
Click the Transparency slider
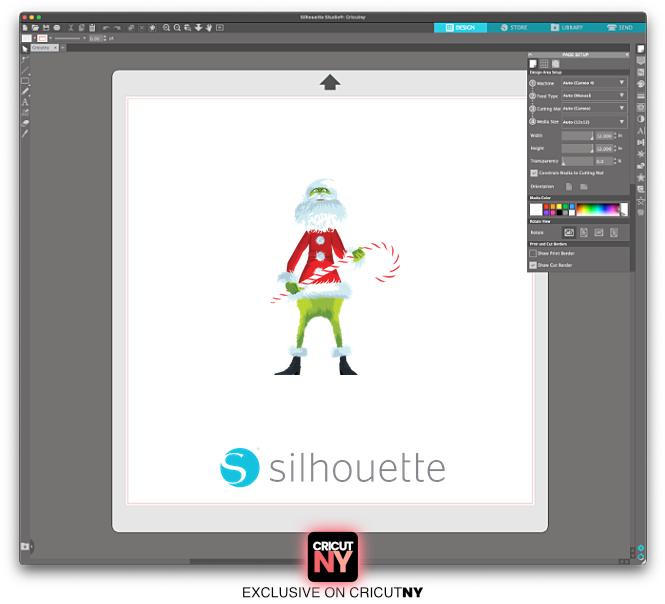point(577,161)
